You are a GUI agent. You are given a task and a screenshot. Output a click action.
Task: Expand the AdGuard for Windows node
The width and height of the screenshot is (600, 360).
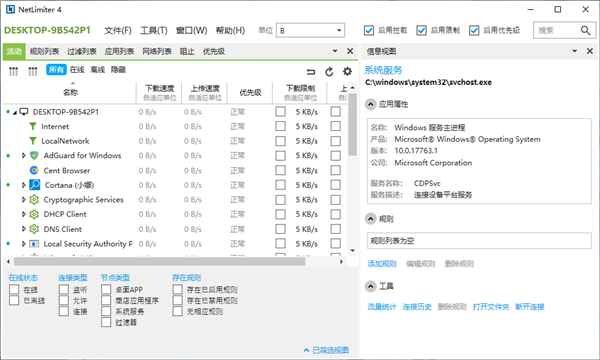[24, 155]
